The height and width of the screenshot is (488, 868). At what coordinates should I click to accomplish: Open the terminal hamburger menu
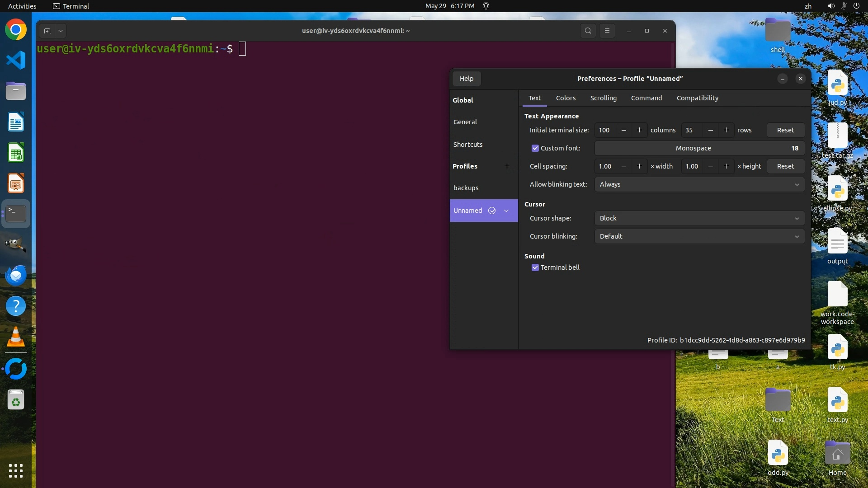(607, 31)
